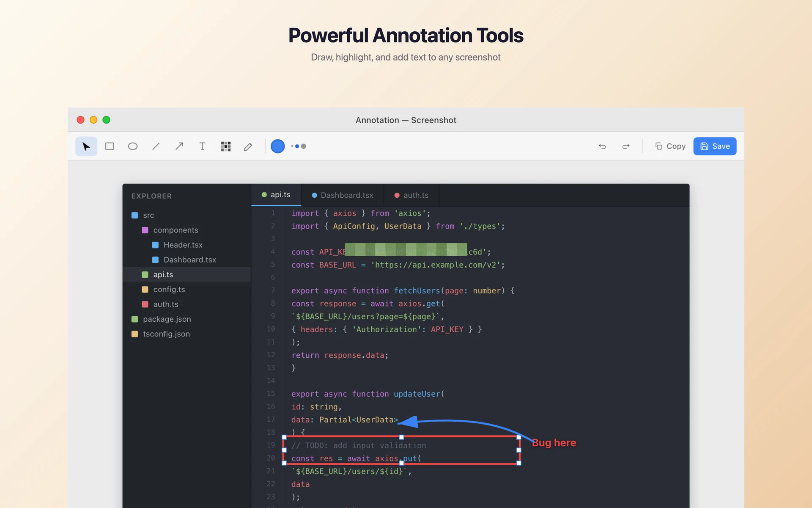Set the smallest stroke width dot
The height and width of the screenshot is (508, 812).
point(292,146)
